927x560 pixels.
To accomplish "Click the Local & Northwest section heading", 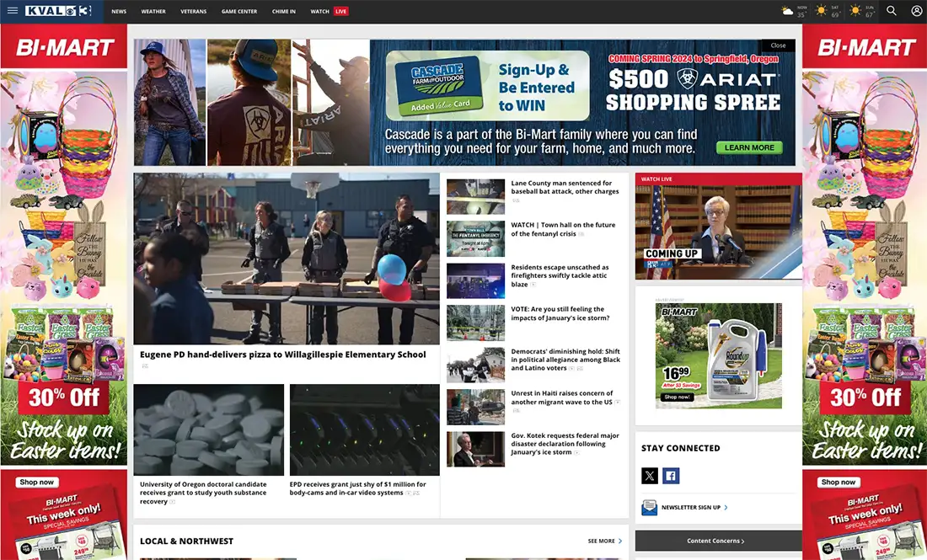I will (186, 541).
